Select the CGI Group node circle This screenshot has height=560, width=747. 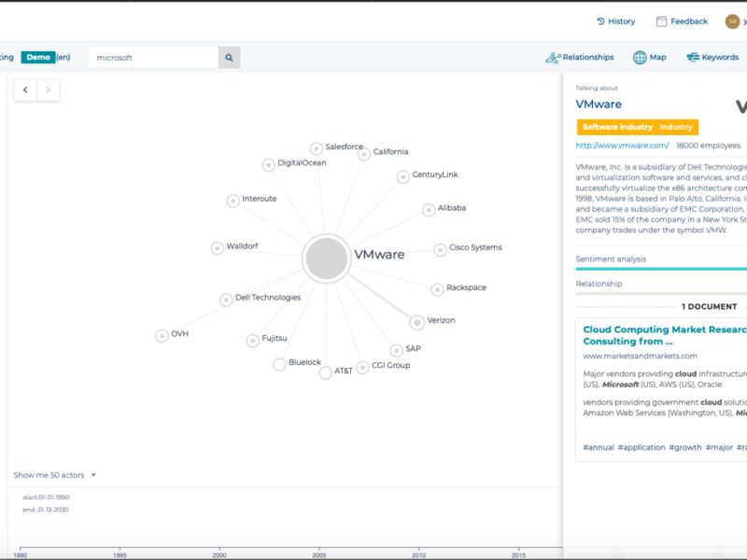(362, 368)
